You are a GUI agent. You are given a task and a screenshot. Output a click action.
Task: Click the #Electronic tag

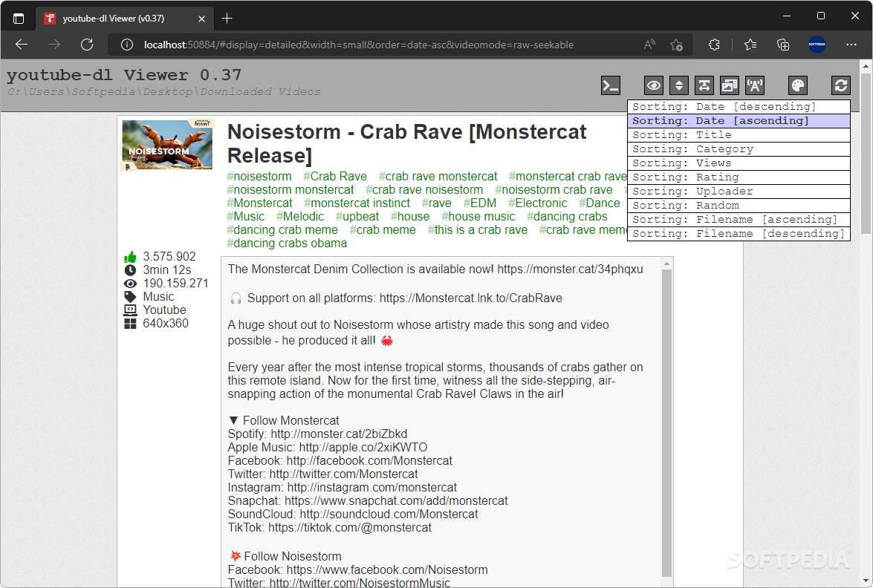click(x=538, y=203)
